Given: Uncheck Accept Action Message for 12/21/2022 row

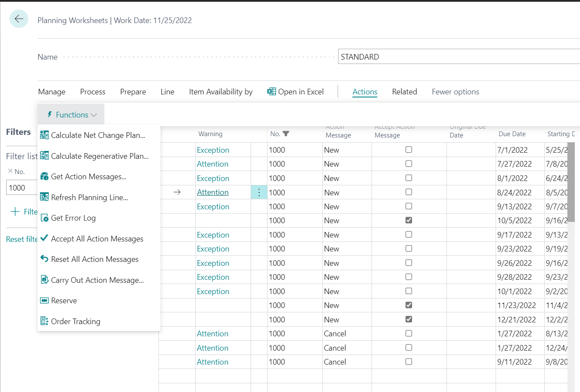Looking at the screenshot, I should point(409,319).
